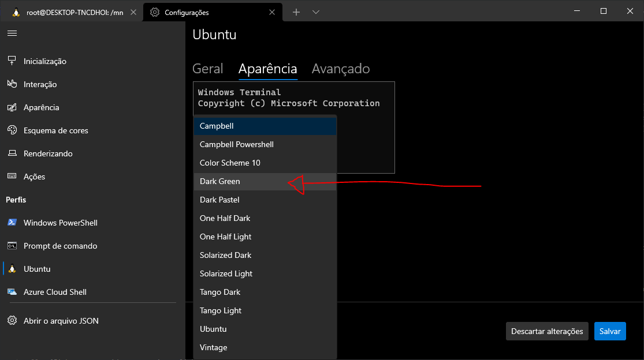Click the Azure Cloud Shell icon
The width and height of the screenshot is (644, 360).
click(12, 291)
